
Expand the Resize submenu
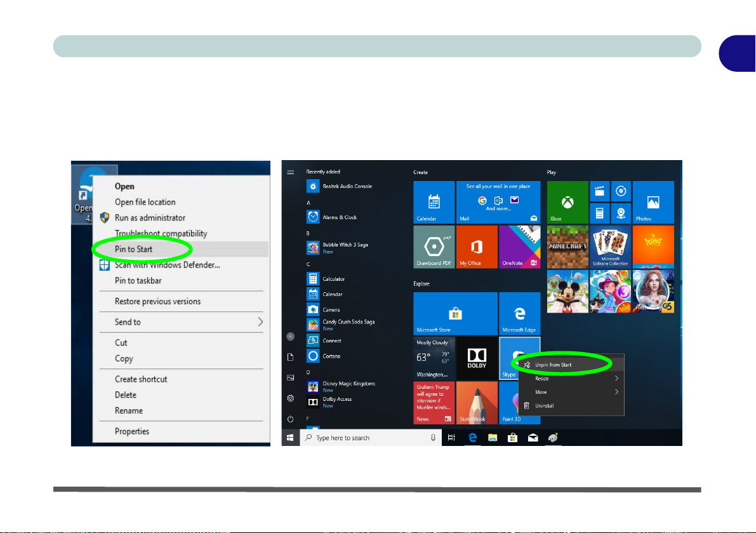571,379
